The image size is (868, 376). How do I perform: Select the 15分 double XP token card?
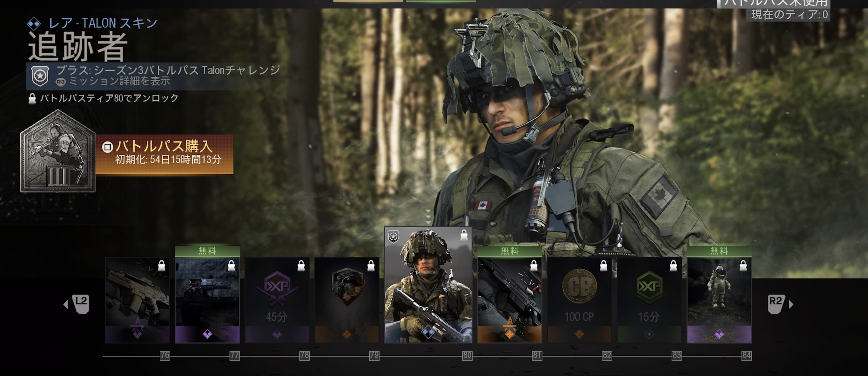coord(649,300)
